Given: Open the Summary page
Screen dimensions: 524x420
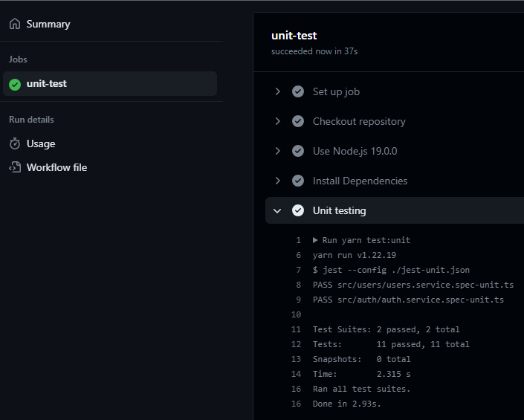Looking at the screenshot, I should (48, 24).
